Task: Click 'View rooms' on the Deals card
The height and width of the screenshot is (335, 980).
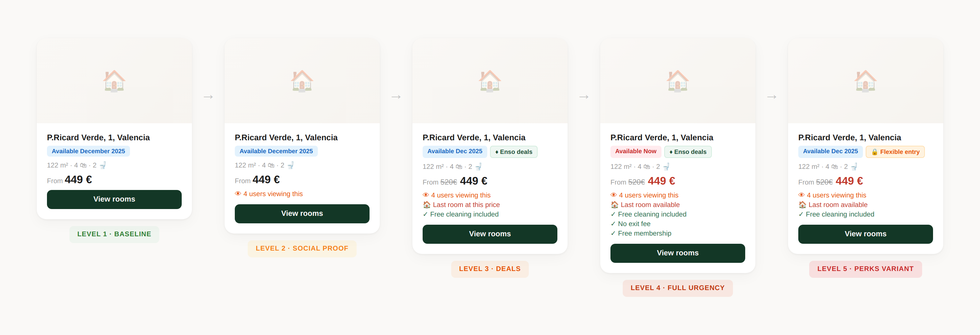Action: 490,234
